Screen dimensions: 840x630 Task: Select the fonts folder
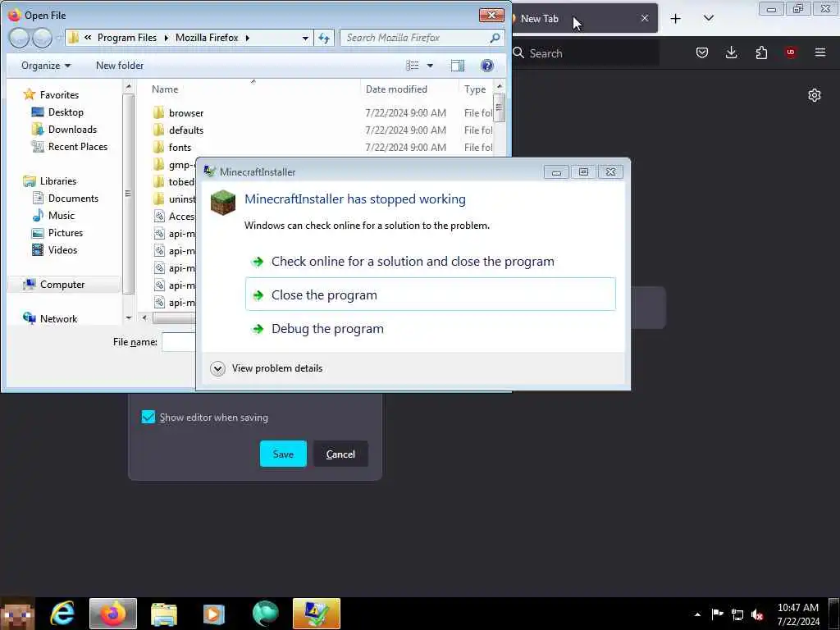click(x=180, y=148)
